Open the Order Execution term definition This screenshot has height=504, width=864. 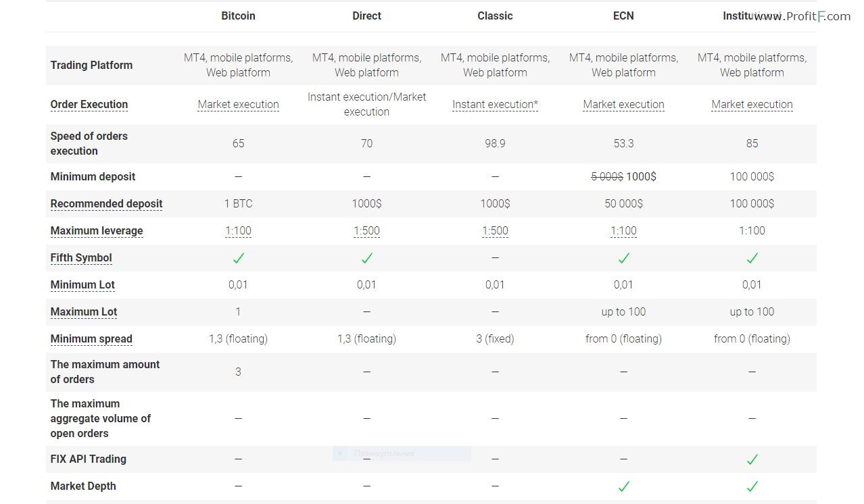(89, 104)
